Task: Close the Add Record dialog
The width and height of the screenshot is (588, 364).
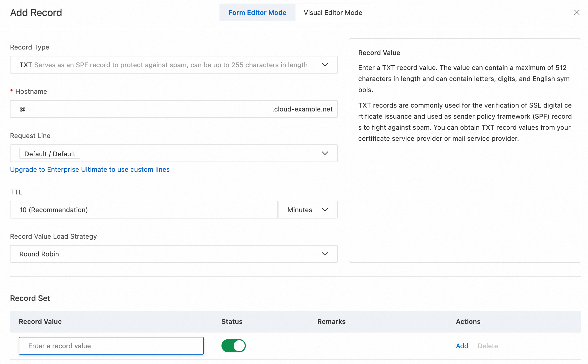Action: [577, 12]
